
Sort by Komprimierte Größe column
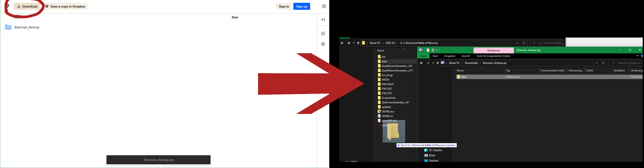tap(553, 71)
